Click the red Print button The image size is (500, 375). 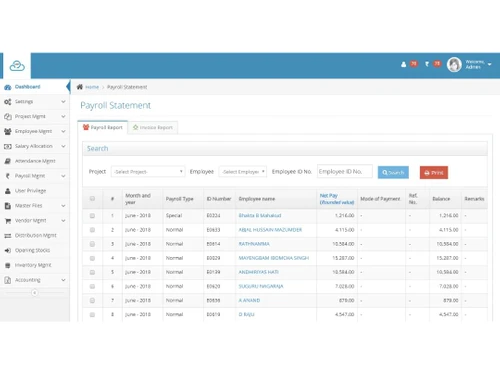[x=434, y=172]
